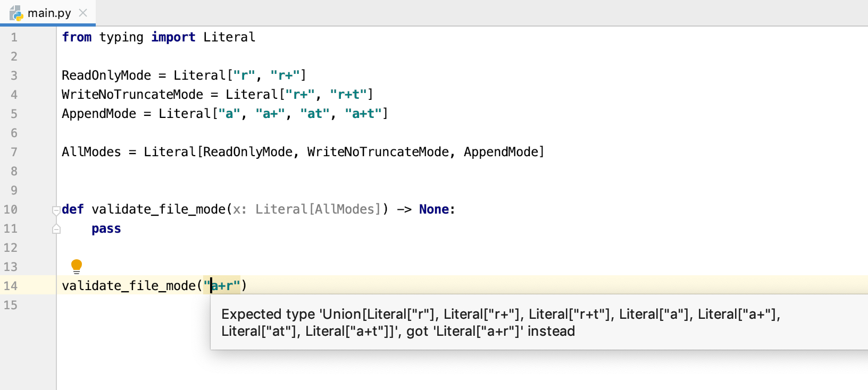Click the Python file icon in main.py tab

tap(16, 13)
